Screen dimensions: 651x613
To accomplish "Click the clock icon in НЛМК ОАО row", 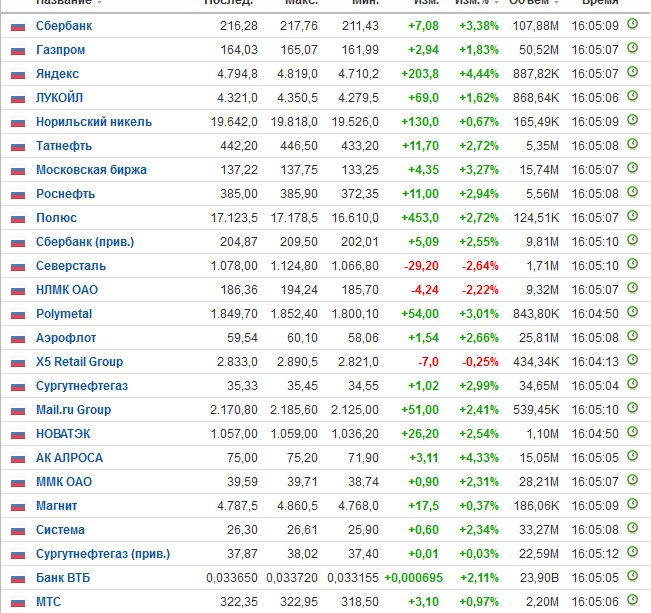I will (x=632, y=288).
